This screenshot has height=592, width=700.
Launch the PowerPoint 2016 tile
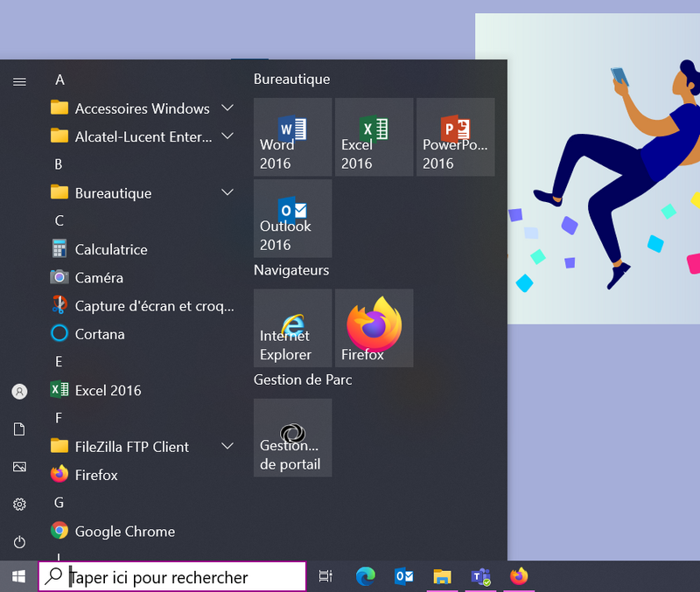pos(455,136)
